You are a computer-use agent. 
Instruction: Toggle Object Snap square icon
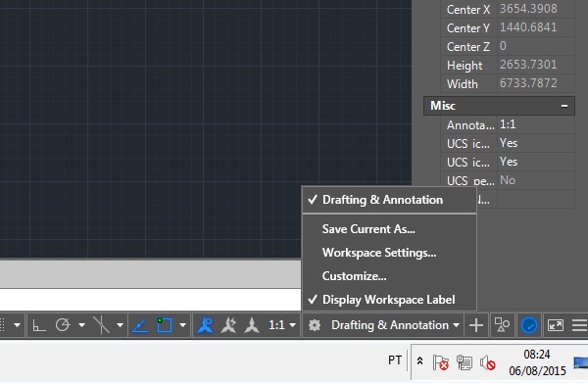point(165,325)
